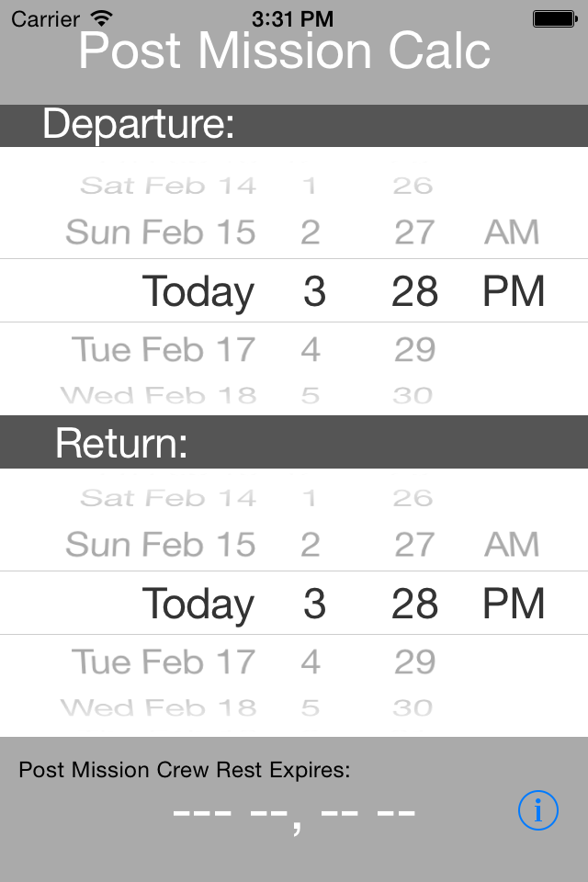
Task: Pick minute 29 in Return picker
Action: [414, 662]
